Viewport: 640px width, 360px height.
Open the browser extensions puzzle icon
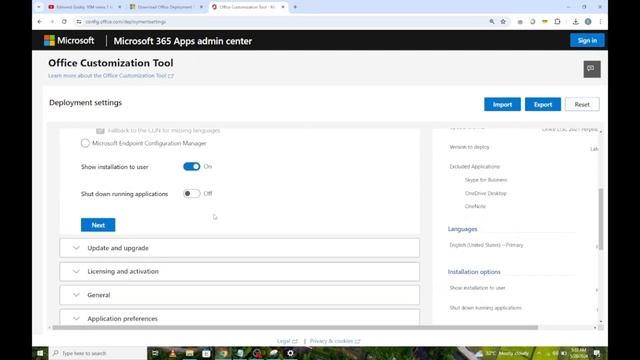558,22
